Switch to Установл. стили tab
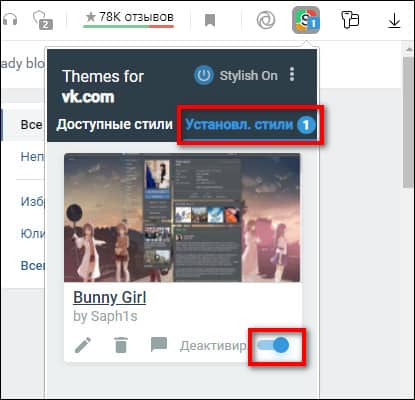 point(250,125)
